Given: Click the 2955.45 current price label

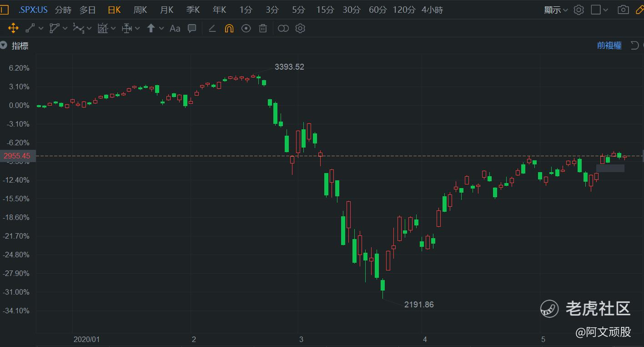Looking at the screenshot, I should [x=17, y=156].
